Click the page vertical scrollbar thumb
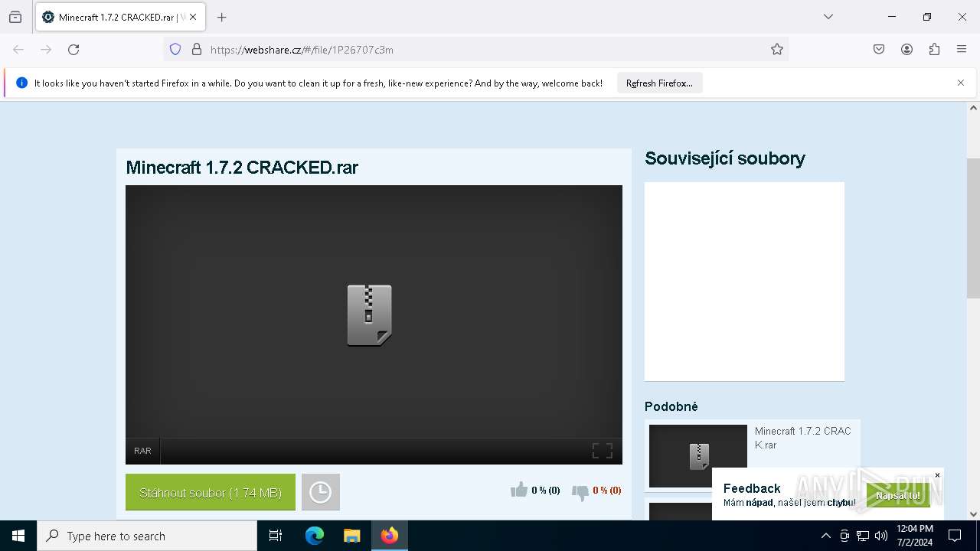The image size is (980, 551). 973,228
